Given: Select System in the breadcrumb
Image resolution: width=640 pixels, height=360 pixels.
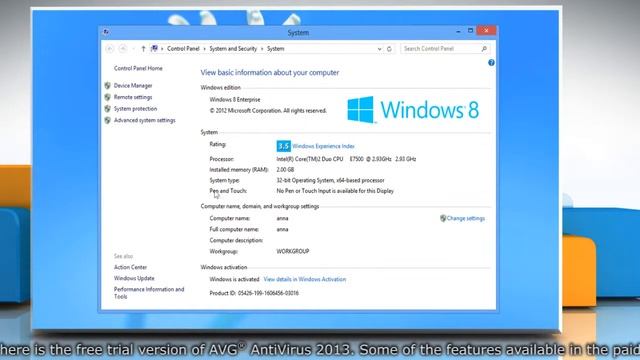Looking at the screenshot, I should [x=276, y=49].
